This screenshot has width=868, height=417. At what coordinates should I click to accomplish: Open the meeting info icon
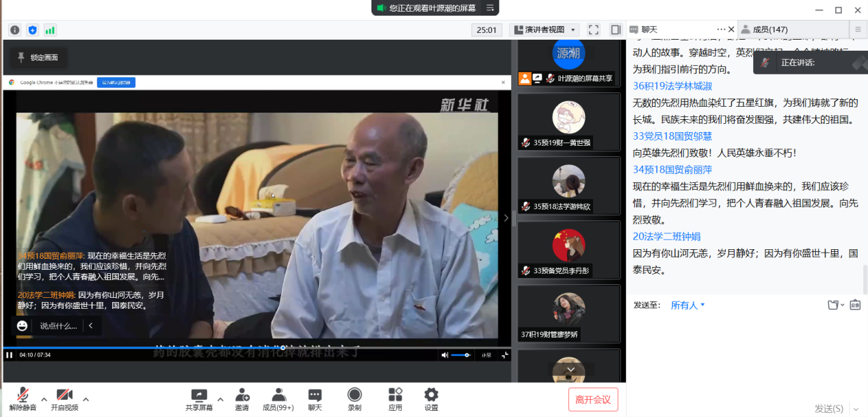click(14, 30)
